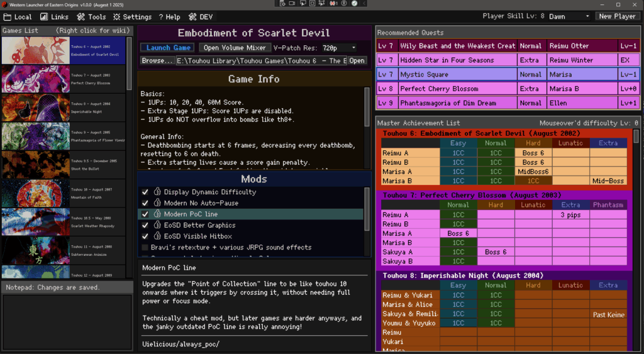Enable Bravi's retexture mod checkbox

145,248
